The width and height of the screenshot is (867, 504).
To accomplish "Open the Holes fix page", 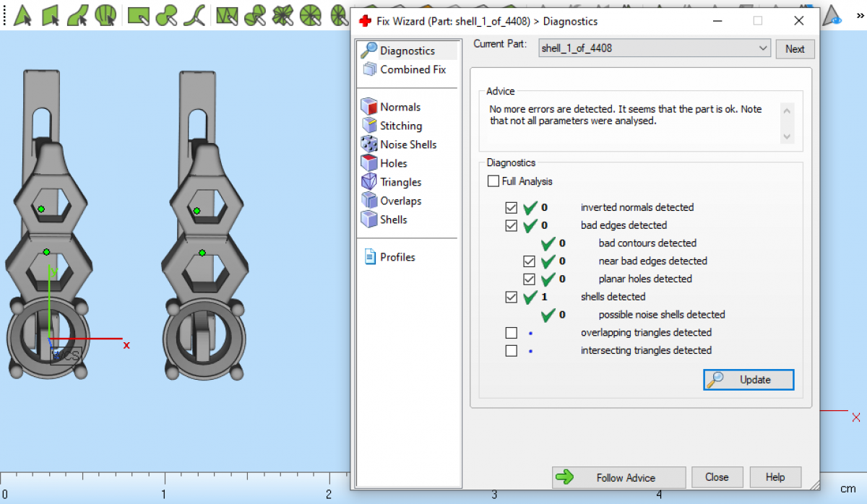I will [393, 163].
